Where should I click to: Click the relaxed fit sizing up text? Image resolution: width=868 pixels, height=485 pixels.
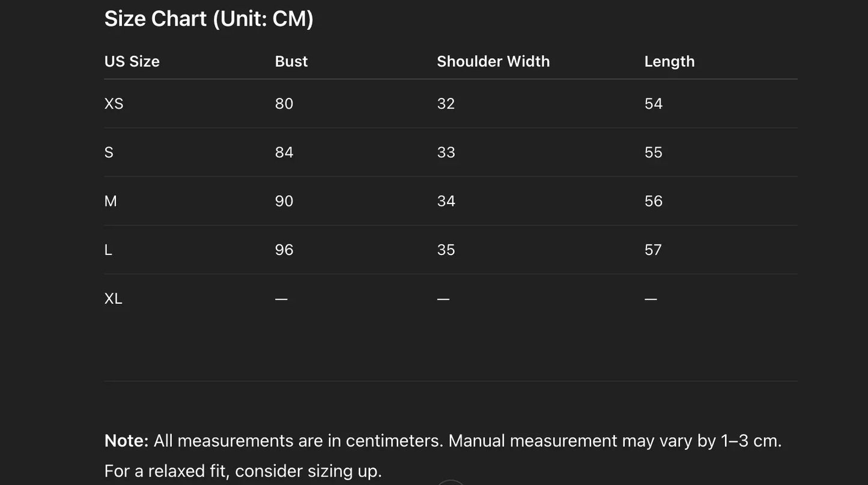click(243, 471)
